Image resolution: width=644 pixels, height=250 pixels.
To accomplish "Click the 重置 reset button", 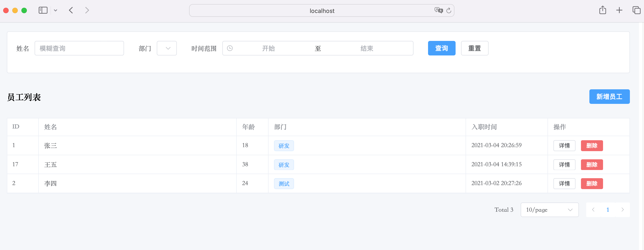I will click(474, 48).
